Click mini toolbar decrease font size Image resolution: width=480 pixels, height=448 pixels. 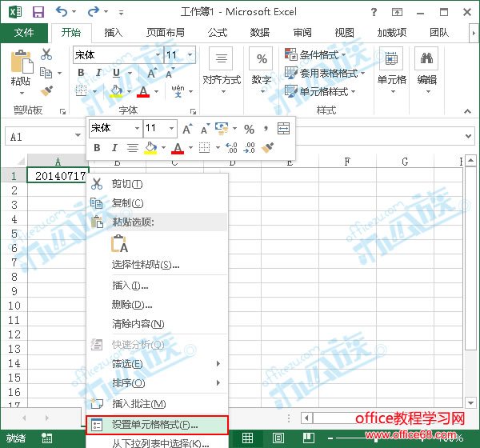[205, 129]
